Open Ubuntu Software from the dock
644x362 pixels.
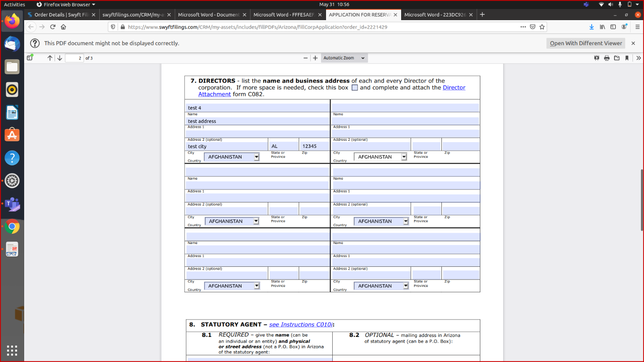[x=12, y=135]
